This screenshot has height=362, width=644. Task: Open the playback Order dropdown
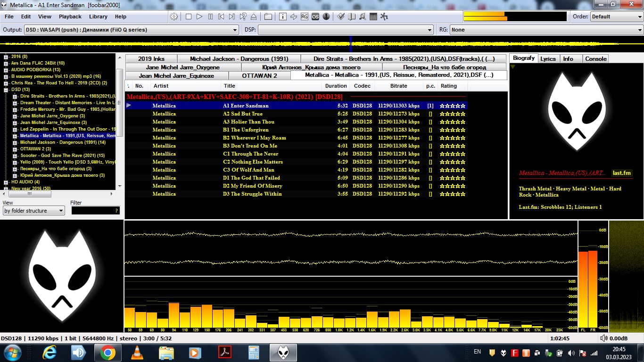[x=617, y=16]
